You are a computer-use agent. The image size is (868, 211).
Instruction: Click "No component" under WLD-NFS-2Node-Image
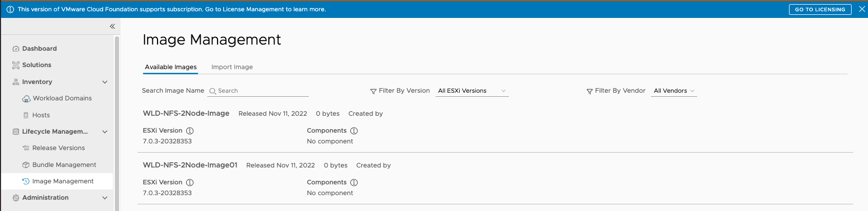coord(330,141)
